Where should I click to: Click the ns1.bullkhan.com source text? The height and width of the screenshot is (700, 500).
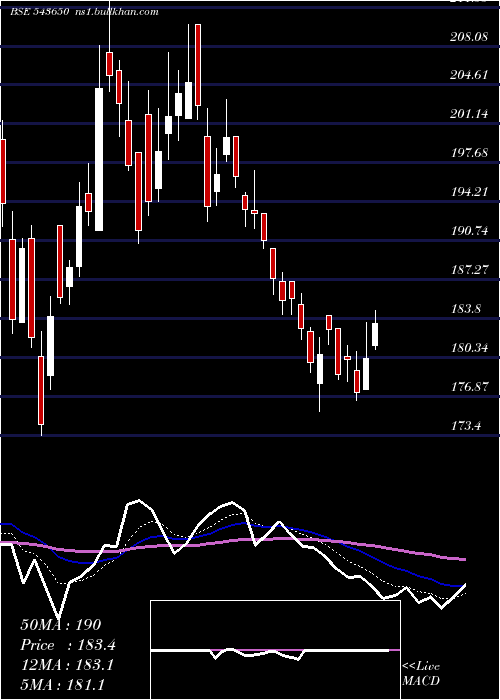116,12
